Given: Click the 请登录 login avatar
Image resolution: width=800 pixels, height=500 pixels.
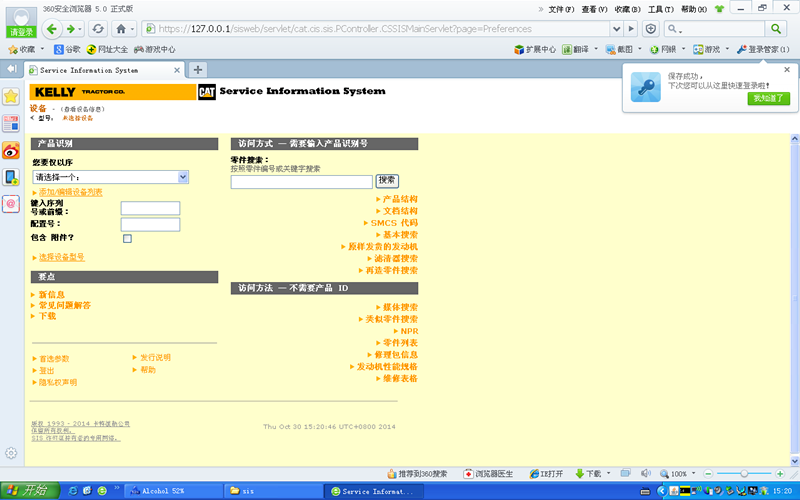Looking at the screenshot, I should pos(21,22).
